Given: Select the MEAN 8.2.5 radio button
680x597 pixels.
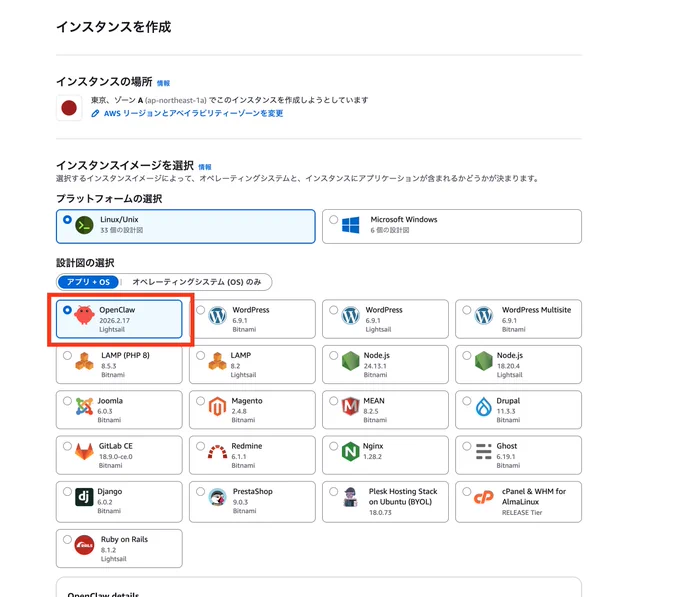Looking at the screenshot, I should tap(333, 401).
